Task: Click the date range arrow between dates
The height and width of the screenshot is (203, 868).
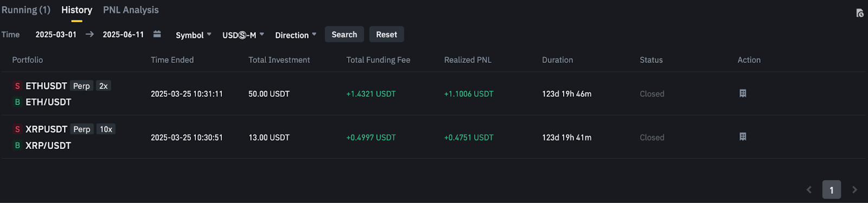Action: [90, 34]
